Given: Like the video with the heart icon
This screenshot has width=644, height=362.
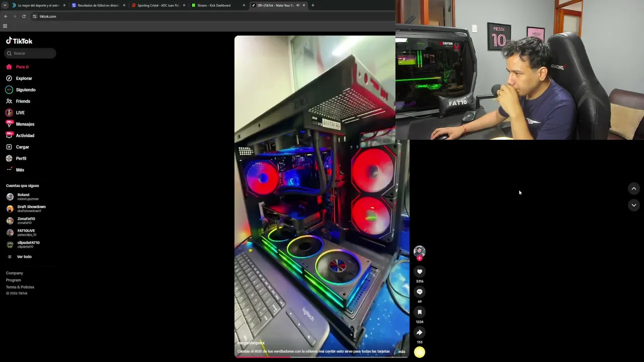Looking at the screenshot, I should (420, 271).
